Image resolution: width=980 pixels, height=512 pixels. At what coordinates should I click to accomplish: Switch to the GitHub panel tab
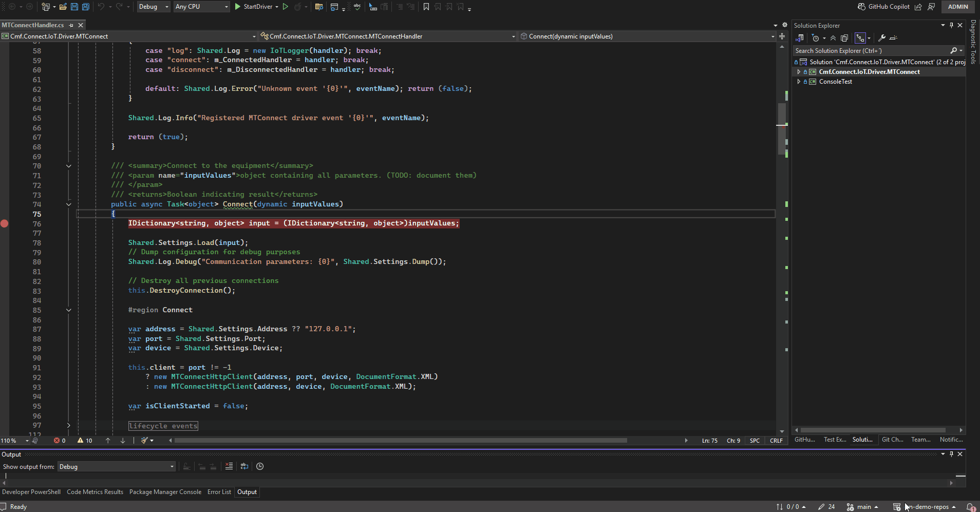click(805, 440)
